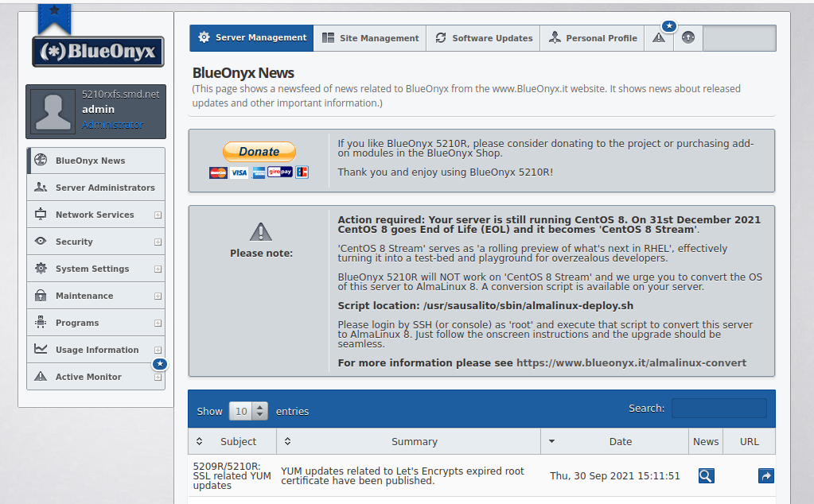Open Usage Information menu item
The height and width of the screenshot is (504, 814).
96,350
